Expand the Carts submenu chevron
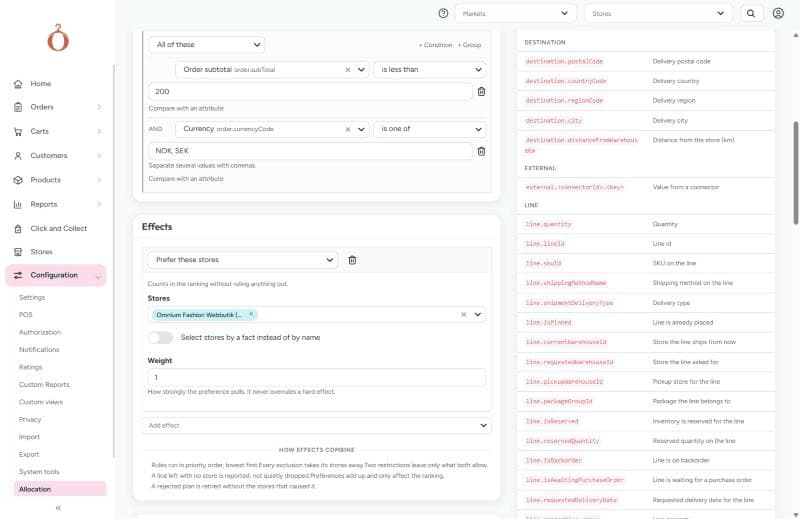This screenshot has height=519, width=800. pos(99,132)
